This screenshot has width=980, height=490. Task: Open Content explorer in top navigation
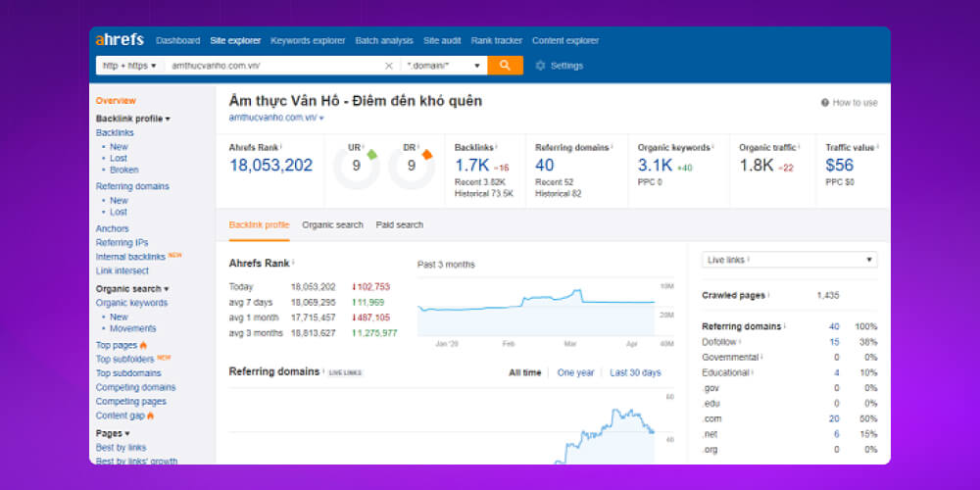pyautogui.click(x=565, y=40)
